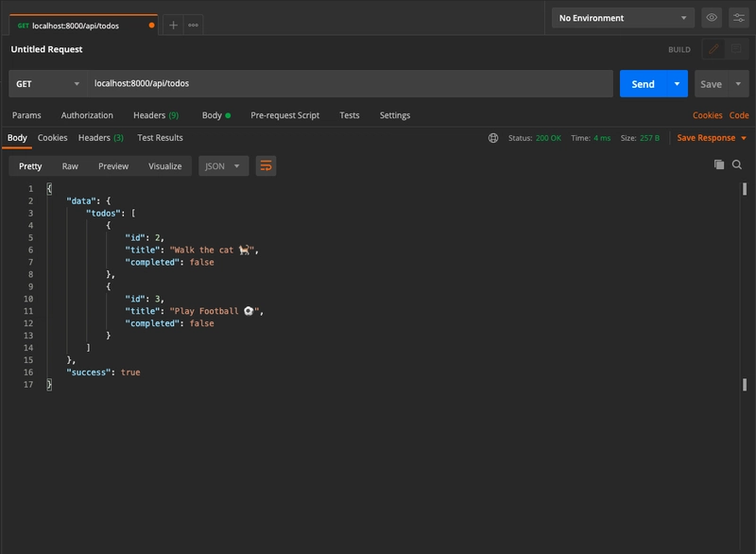Open the JSON format dropdown
The image size is (756, 554).
[x=223, y=165]
